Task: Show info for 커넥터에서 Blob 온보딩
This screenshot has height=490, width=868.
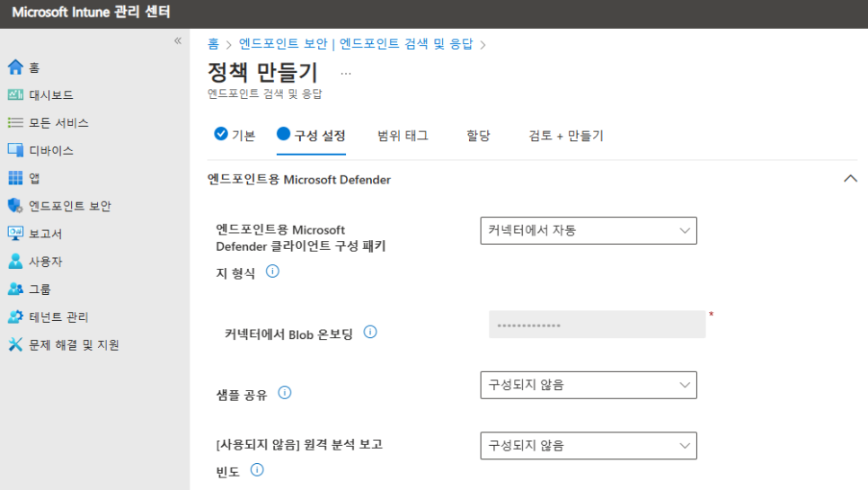Action: (370, 332)
